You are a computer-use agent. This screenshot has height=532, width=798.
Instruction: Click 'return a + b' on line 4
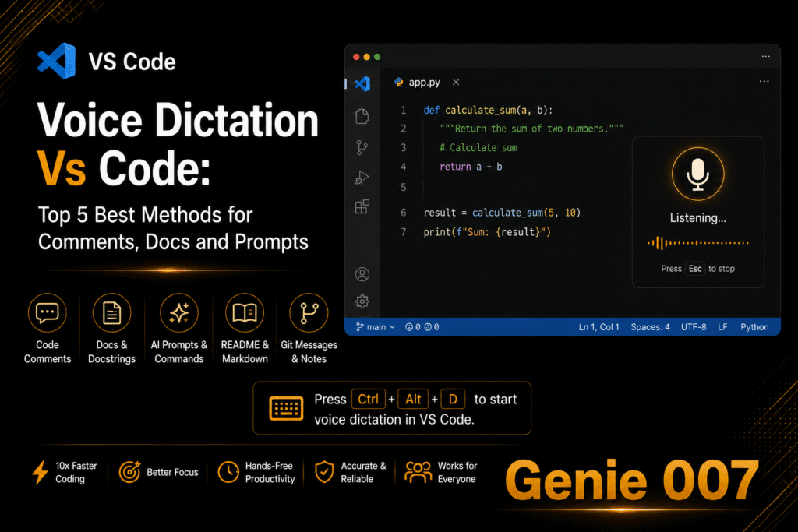coord(471,167)
